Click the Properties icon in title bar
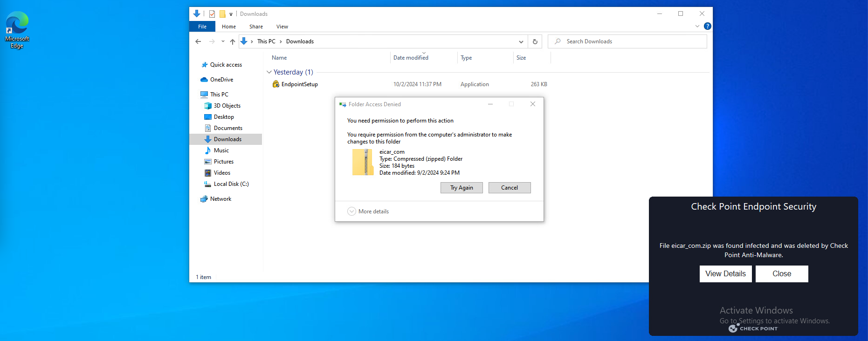 [212, 14]
